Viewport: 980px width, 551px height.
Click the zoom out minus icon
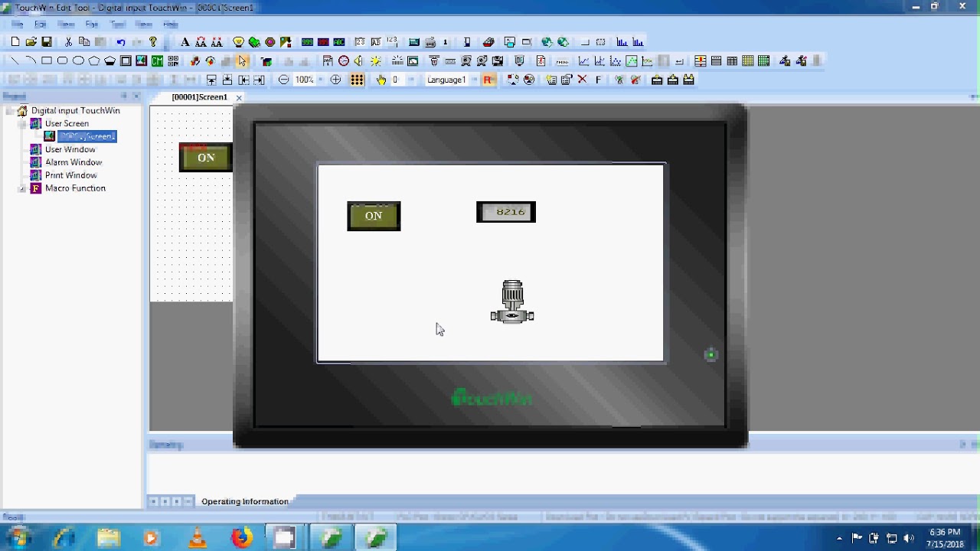[x=284, y=80]
